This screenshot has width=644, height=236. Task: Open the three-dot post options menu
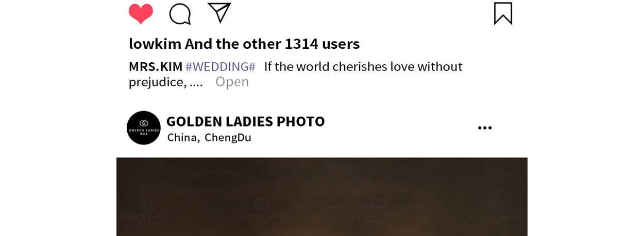[x=485, y=128]
